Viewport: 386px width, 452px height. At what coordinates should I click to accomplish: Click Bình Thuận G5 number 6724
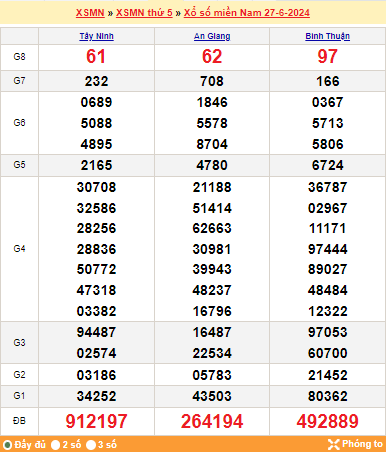[x=328, y=165]
